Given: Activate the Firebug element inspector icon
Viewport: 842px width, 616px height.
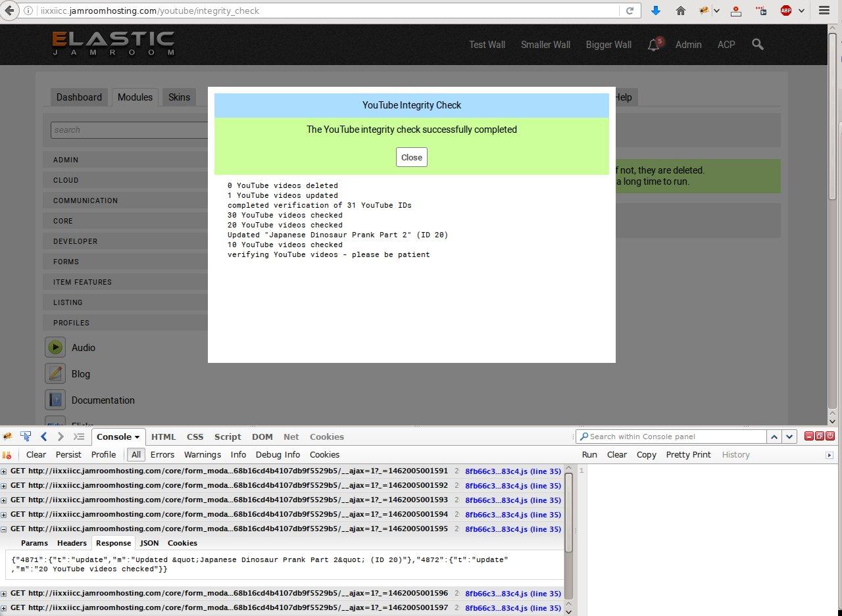Looking at the screenshot, I should tap(26, 437).
